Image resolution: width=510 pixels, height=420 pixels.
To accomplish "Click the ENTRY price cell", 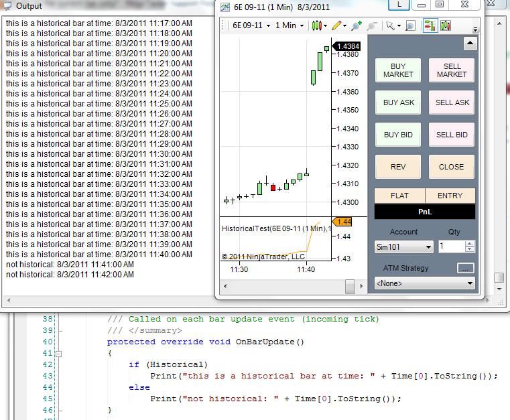I will tap(450, 196).
